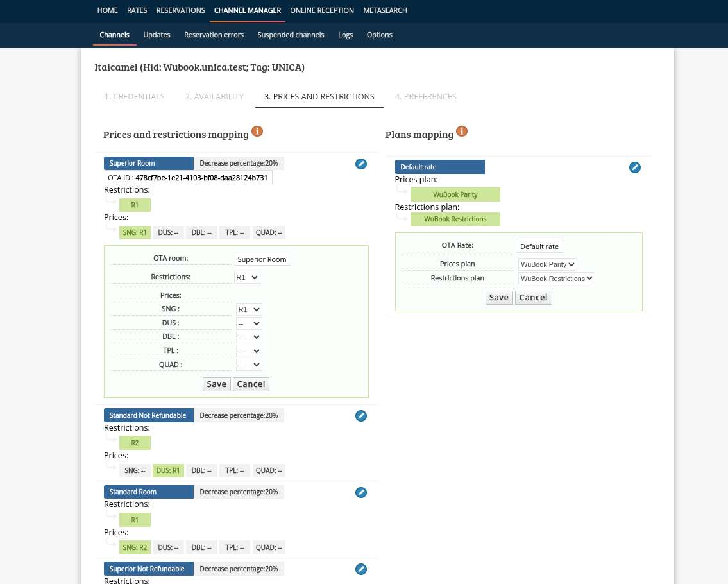This screenshot has width=728, height=584.
Task: Click info icon beside Prices and restrictions mapping
Action: 257,132
